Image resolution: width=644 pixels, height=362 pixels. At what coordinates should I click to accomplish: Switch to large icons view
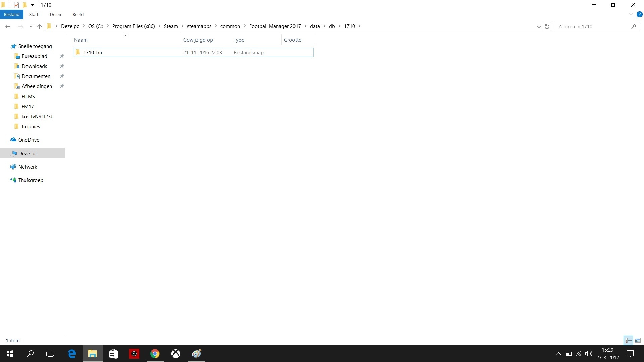coord(638,340)
